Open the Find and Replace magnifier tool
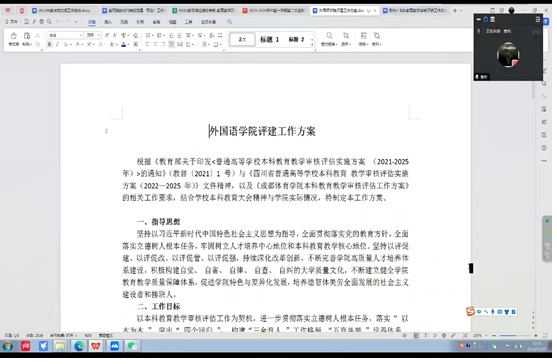This screenshot has height=364, width=557. tap(329, 38)
